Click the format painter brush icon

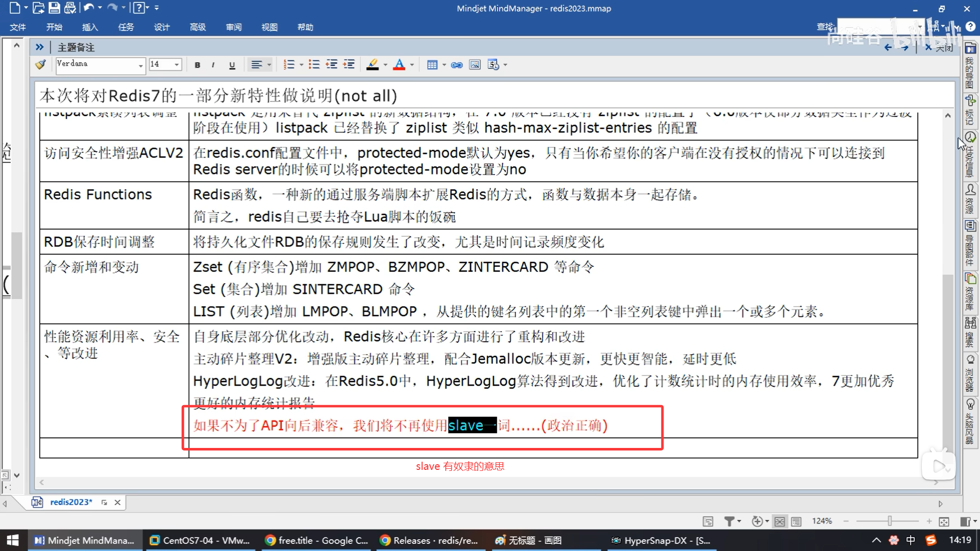point(40,65)
